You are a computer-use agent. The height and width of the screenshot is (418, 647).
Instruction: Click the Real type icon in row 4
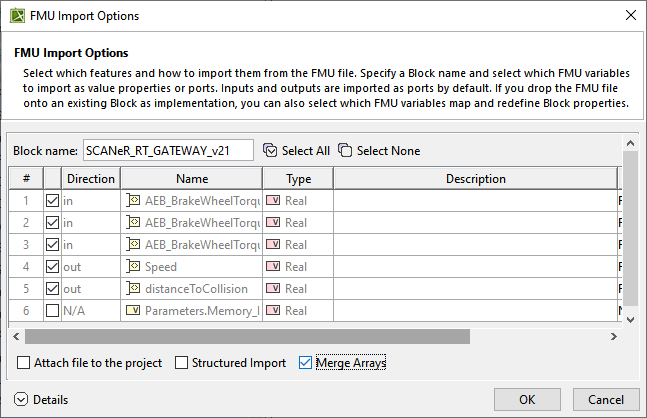tap(273, 267)
